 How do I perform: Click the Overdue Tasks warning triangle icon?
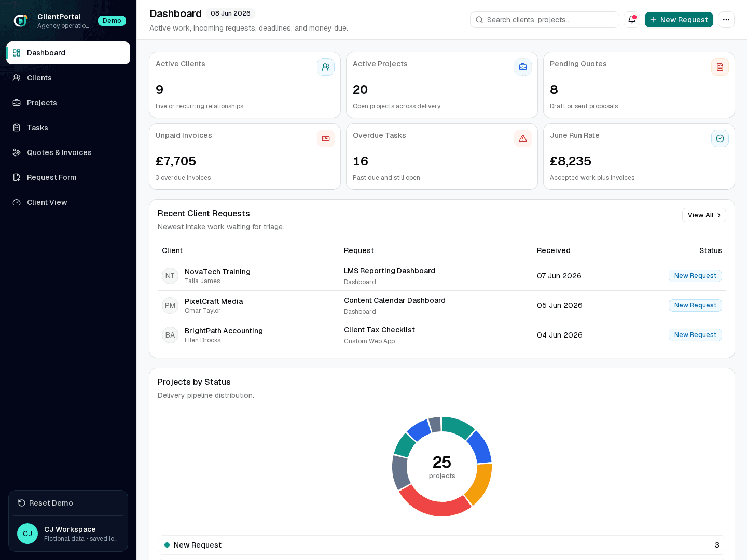tap(523, 138)
